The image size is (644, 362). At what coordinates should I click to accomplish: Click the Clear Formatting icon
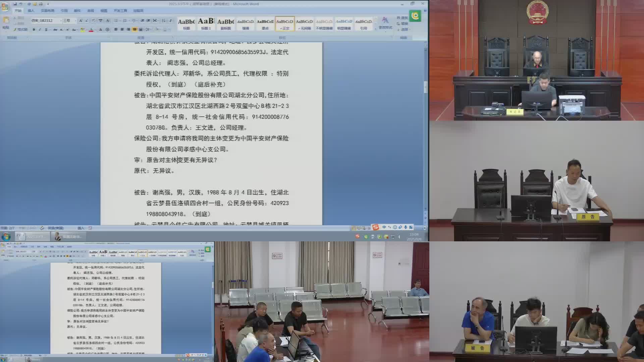[94, 20]
